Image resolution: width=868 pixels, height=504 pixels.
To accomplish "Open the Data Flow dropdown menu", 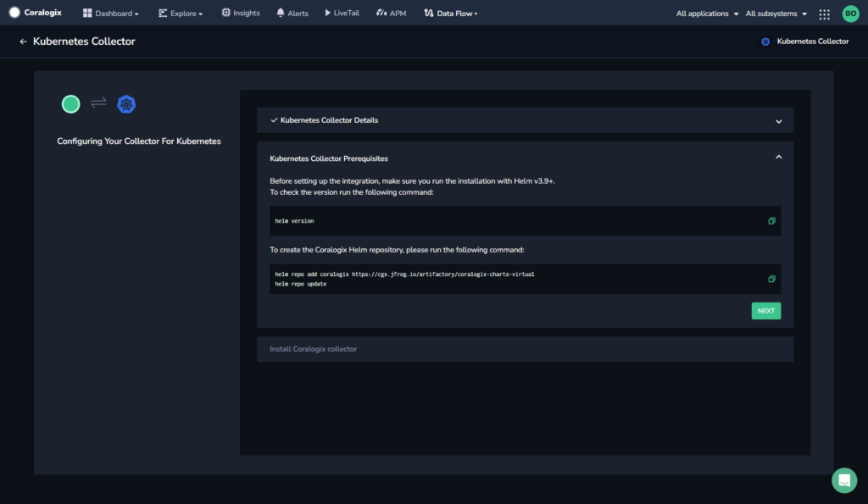I will tap(451, 14).
